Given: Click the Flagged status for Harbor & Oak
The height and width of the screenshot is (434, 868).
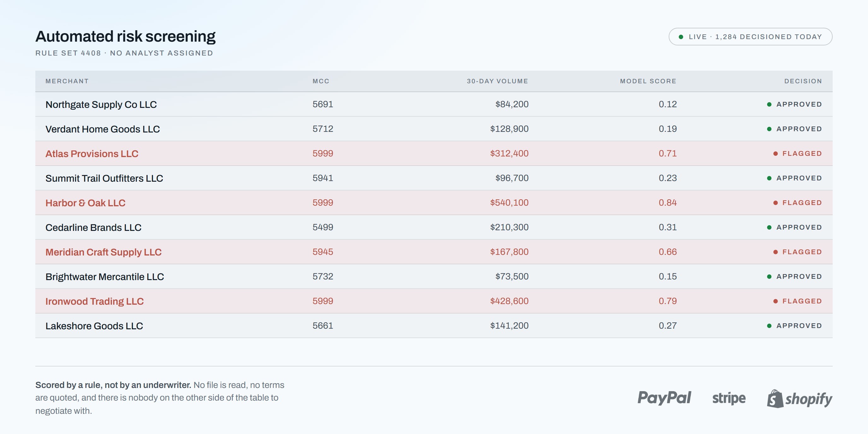Looking at the screenshot, I should click(798, 203).
